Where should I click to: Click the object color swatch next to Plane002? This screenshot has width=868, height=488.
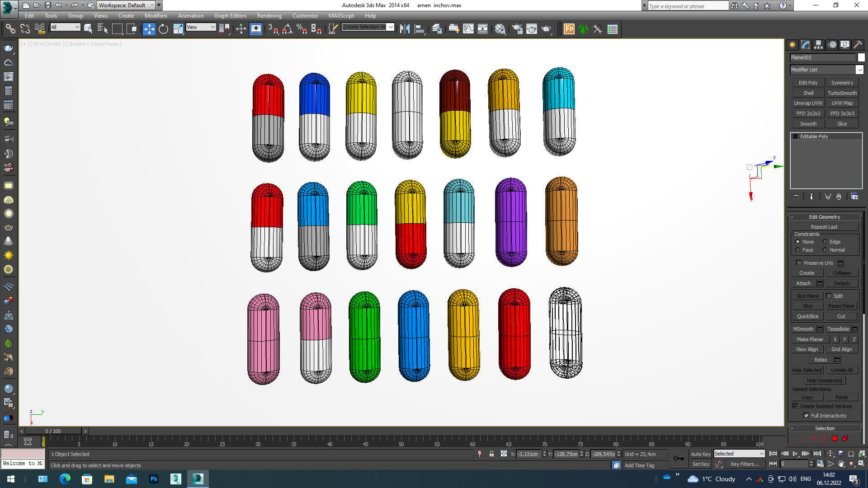tap(862, 57)
